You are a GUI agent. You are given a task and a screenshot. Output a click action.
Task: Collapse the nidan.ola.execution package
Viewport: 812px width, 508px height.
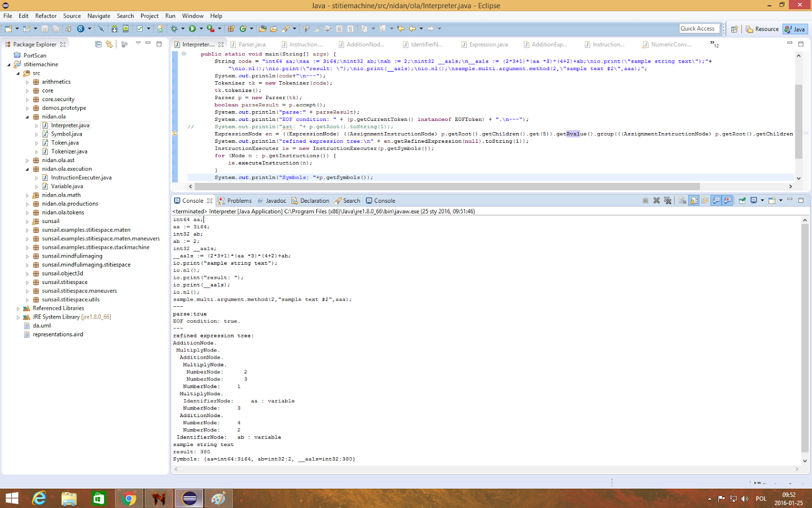(27, 169)
